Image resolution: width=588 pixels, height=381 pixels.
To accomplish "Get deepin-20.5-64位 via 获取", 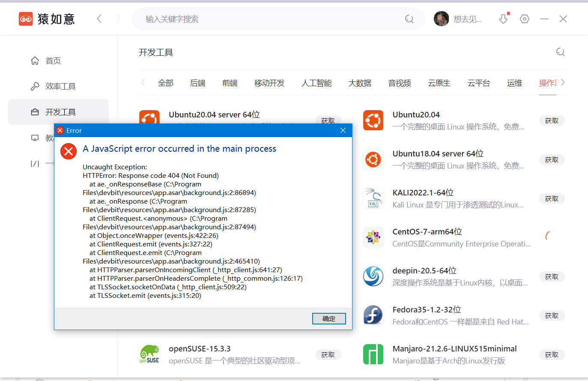I will pos(552,277).
